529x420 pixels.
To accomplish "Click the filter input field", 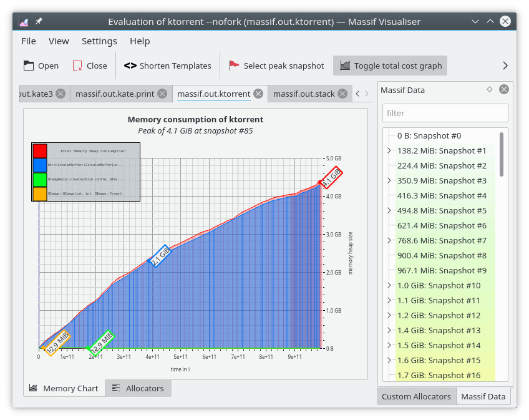I will pos(445,113).
